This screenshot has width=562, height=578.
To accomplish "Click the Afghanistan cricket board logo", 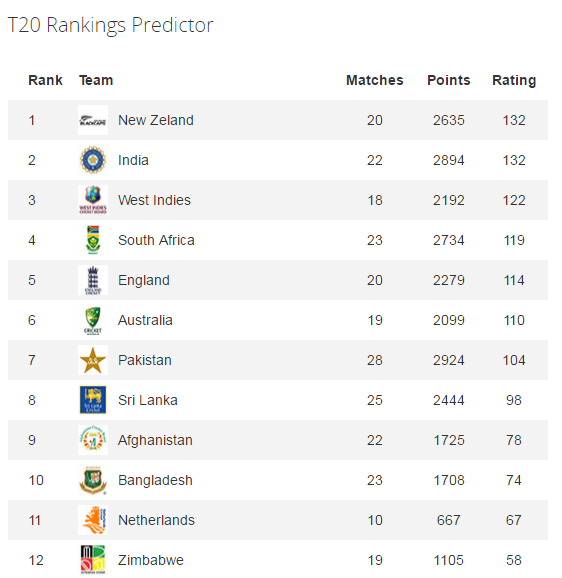I will (93, 440).
